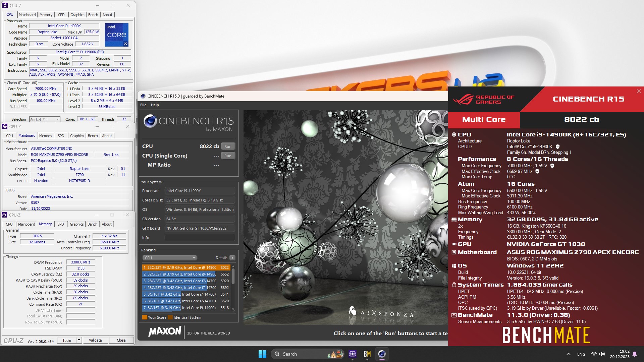
Task: Open the Help menu in Cinebench
Action: tap(155, 105)
